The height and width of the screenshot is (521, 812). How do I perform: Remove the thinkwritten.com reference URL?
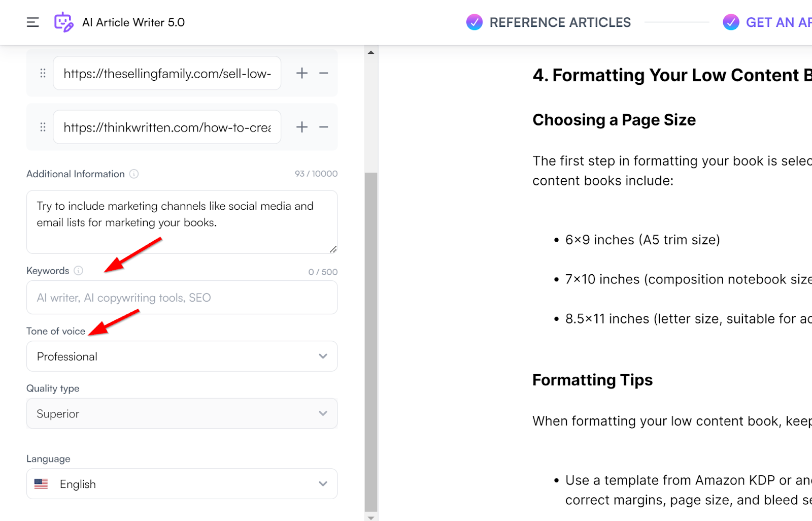point(324,127)
